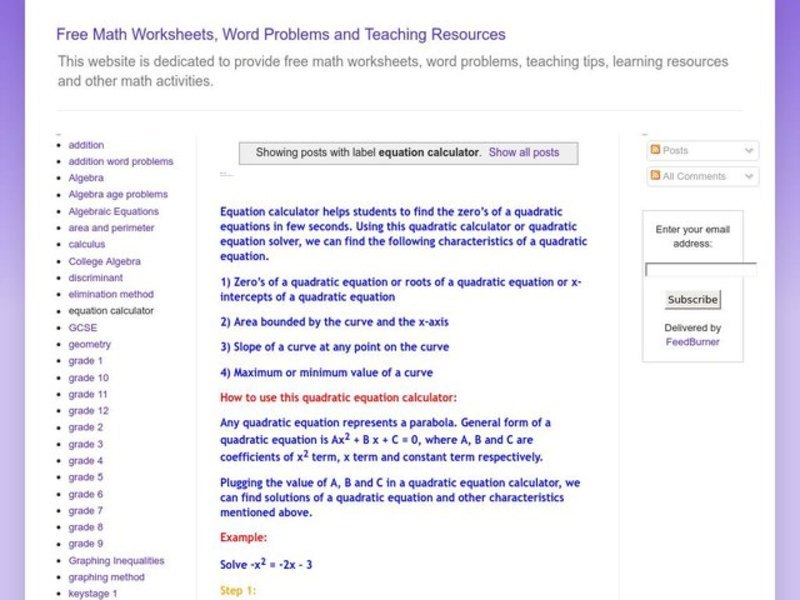Open the GCSE resources link
This screenshot has height=600, width=800.
click(x=83, y=327)
